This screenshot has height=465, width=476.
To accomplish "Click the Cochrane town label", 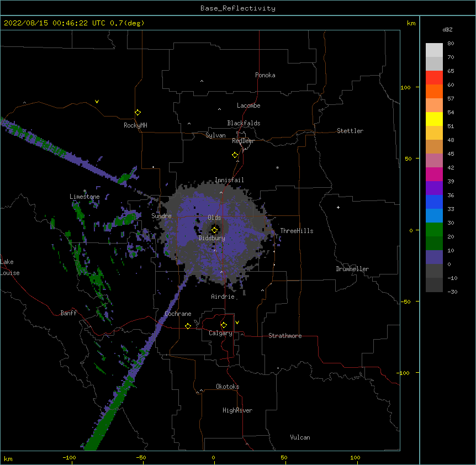I will coord(178,314).
